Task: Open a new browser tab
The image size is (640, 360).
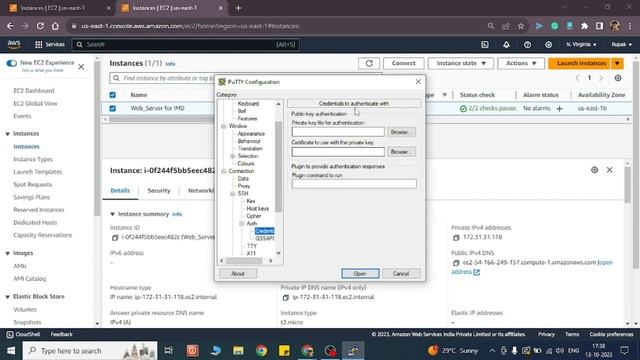Action: 238,8
